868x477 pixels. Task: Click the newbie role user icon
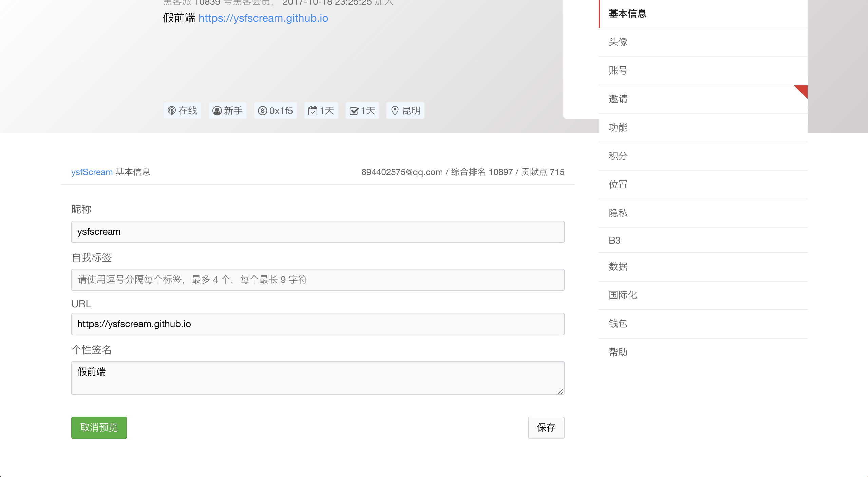click(x=217, y=111)
